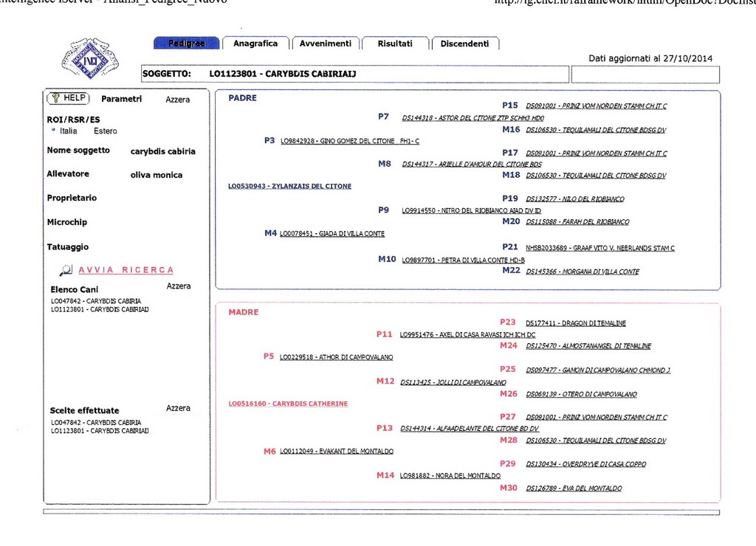
Task: Open M22 MORGANA DI VILLA CONTE link
Action: [583, 272]
